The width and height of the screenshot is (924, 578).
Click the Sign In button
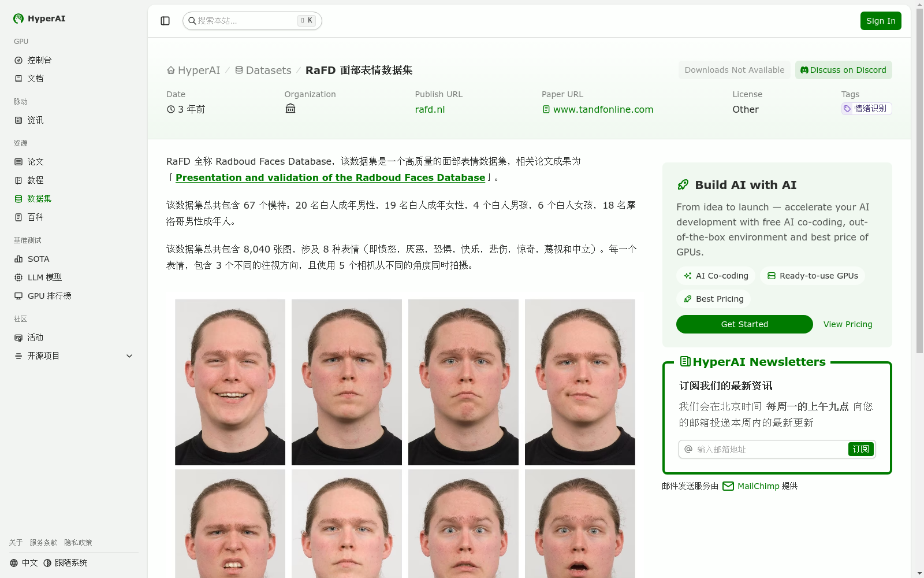(881, 21)
